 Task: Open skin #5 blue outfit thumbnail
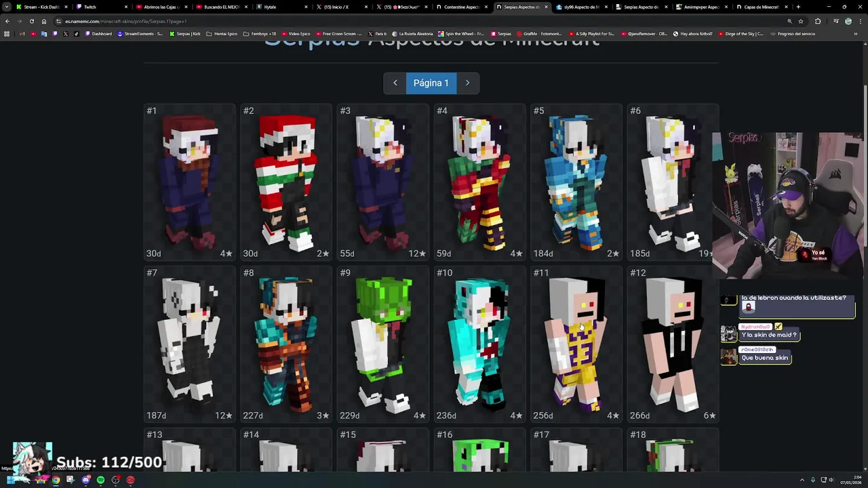coord(576,182)
